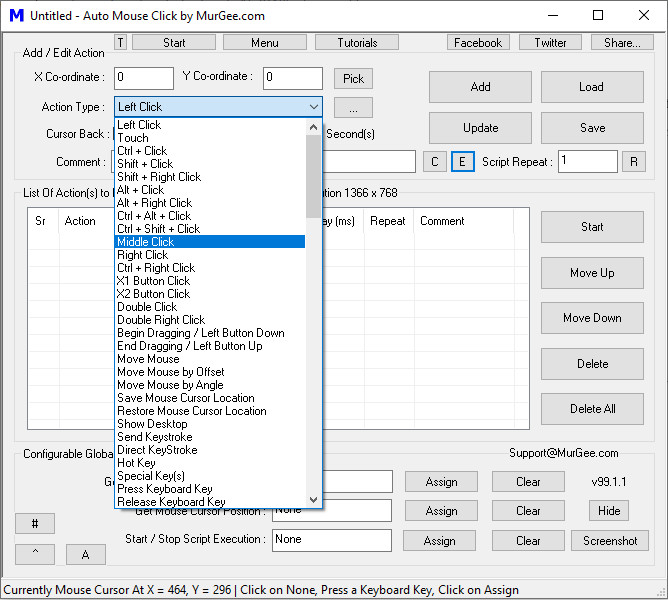Select Ctrl + Click option
This screenshot has height=600, width=668.
(210, 151)
